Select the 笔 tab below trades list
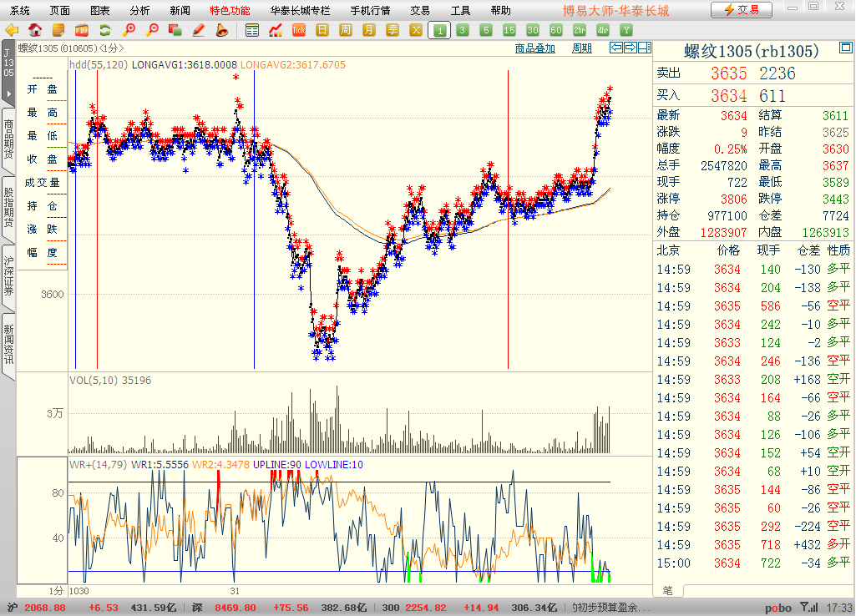This screenshot has width=856, height=616. 667,590
